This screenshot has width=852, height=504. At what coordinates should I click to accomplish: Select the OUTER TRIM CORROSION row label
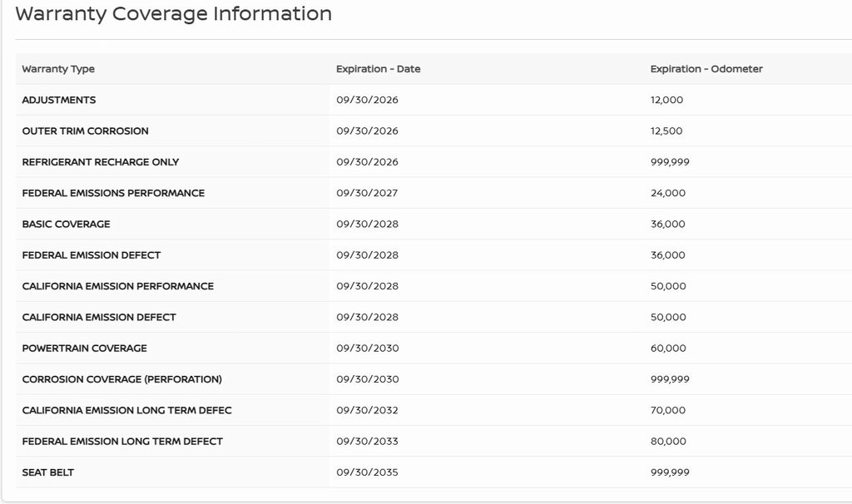coord(85,131)
